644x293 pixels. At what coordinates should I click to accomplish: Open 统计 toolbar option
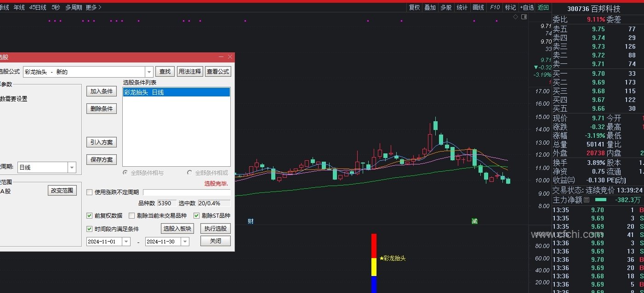(462, 7)
